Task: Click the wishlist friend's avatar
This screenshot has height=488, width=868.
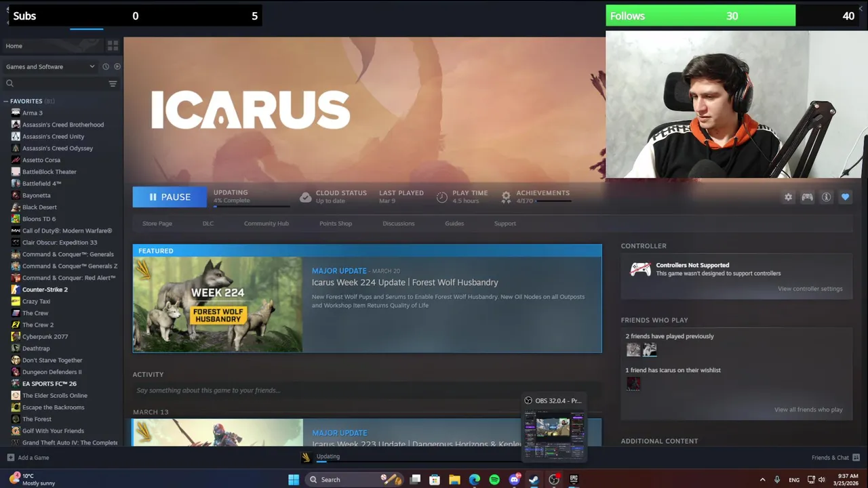Action: [x=633, y=384]
